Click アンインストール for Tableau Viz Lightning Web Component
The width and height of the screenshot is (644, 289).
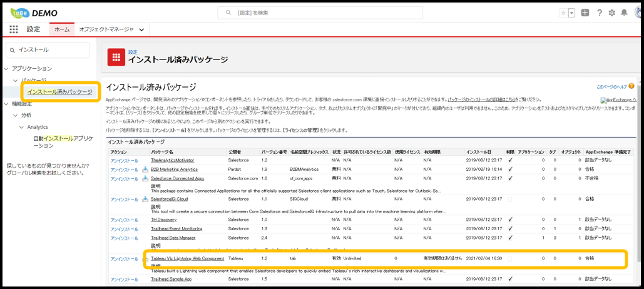[125, 259]
